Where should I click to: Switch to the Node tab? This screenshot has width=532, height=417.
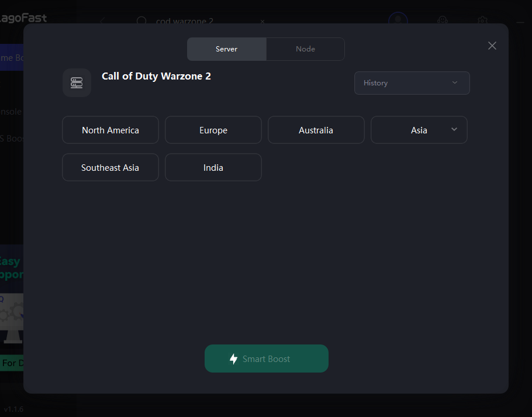click(x=305, y=49)
